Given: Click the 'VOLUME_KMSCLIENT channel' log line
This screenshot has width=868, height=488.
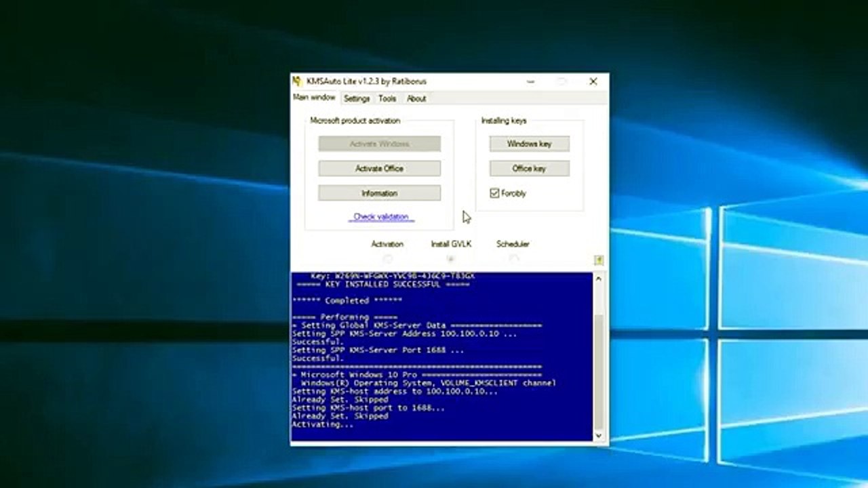Looking at the screenshot, I should click(x=429, y=383).
